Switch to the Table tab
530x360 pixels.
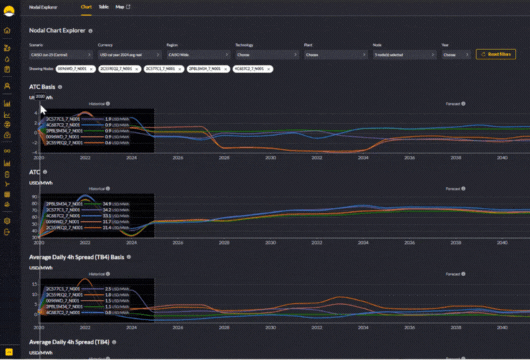(x=103, y=7)
